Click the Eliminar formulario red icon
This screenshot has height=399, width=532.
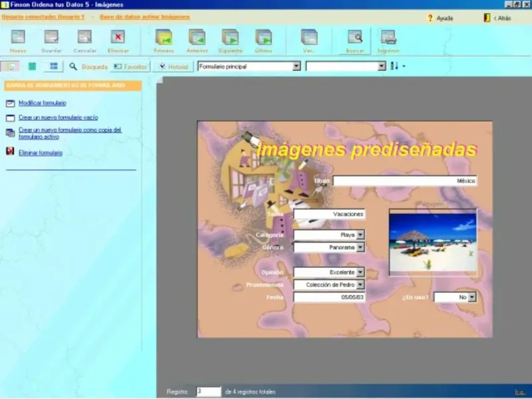(x=11, y=151)
